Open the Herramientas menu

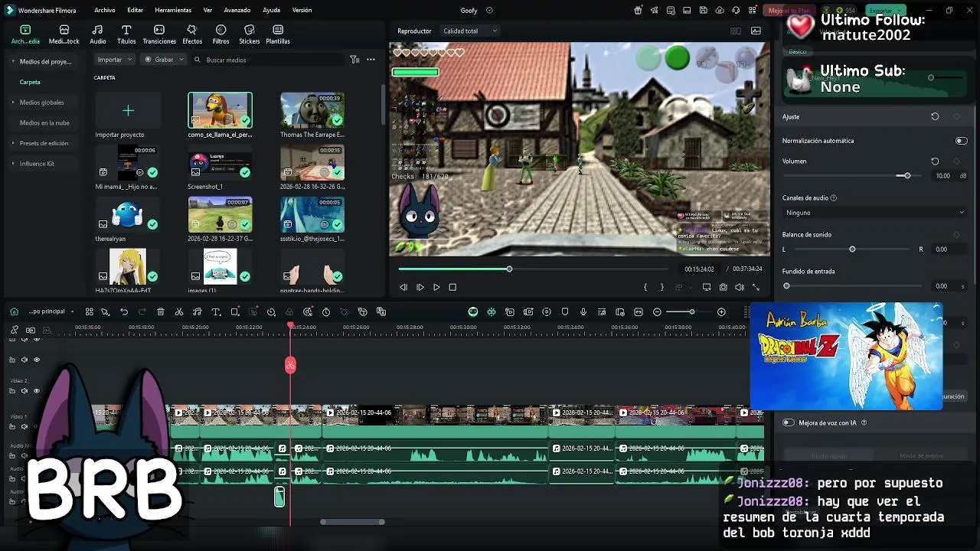point(173,10)
